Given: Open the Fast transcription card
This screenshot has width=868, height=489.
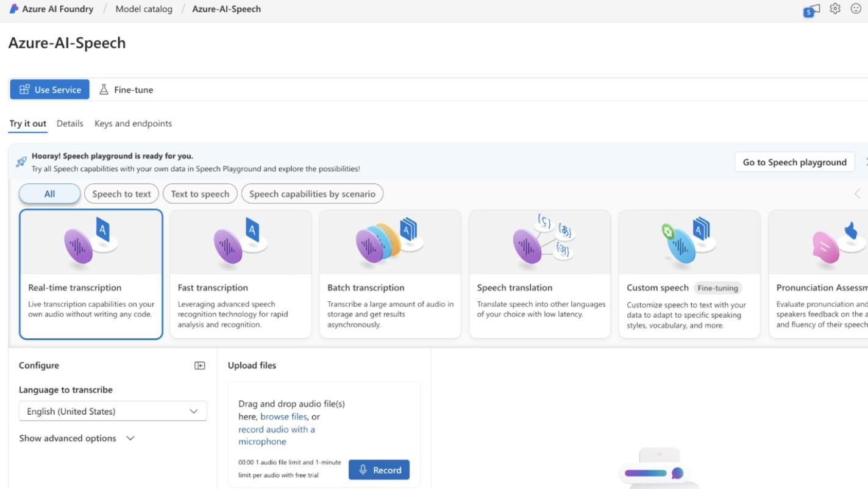Looking at the screenshot, I should 240,273.
